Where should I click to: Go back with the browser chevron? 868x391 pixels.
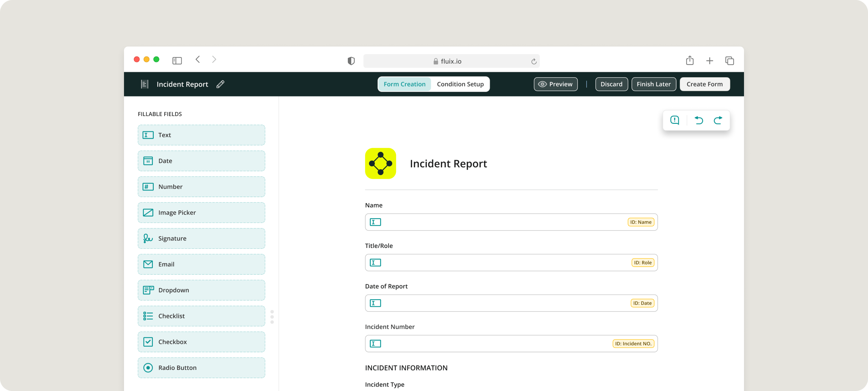198,60
